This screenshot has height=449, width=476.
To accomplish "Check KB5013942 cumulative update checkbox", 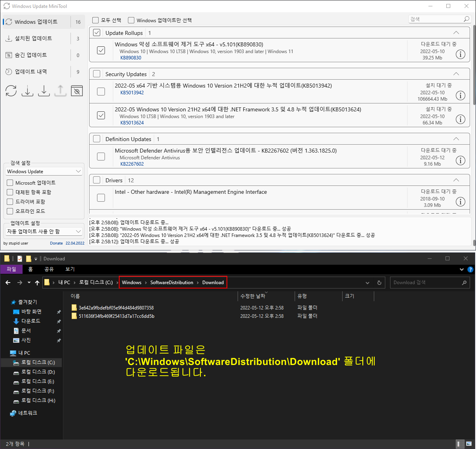I will pyautogui.click(x=101, y=92).
